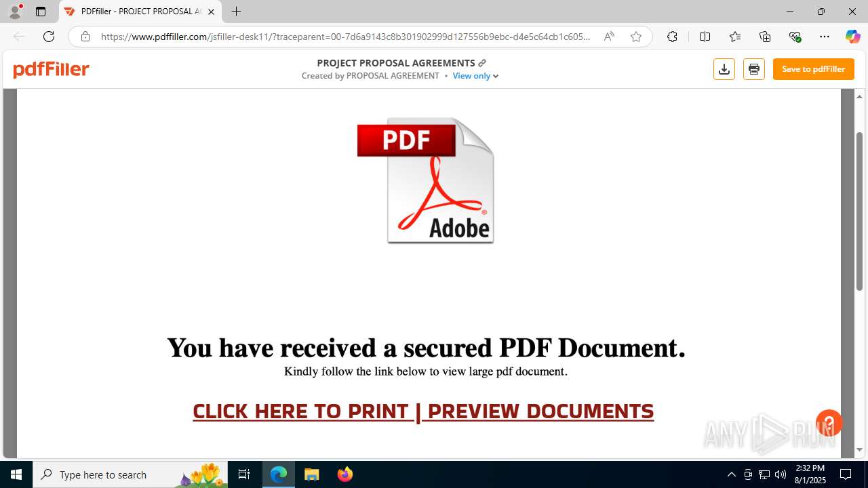Open Task View on the taskbar
This screenshot has width=868, height=488.
point(244,474)
